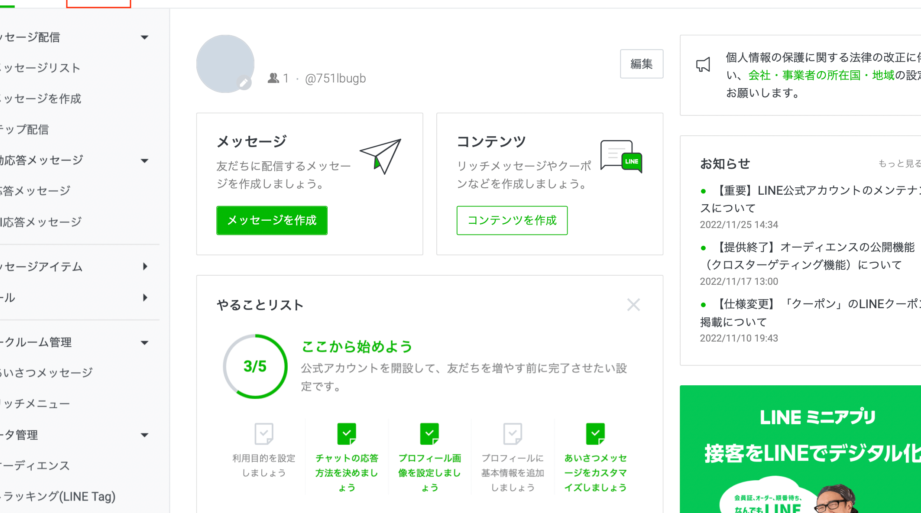
Task: Open the プロフィールに基本情報を追加しましょう checklist step
Action: [x=512, y=458]
